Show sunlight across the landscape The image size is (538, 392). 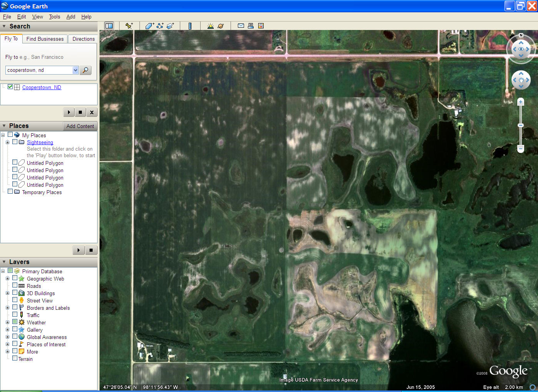210,26
